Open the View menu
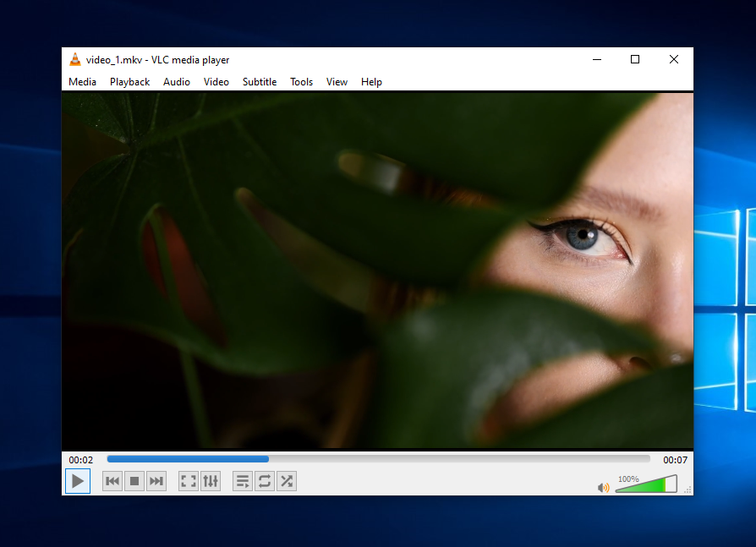756x547 pixels. point(337,82)
